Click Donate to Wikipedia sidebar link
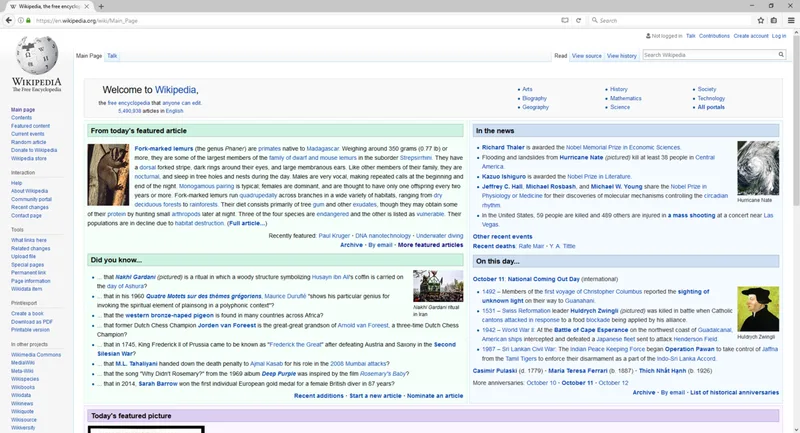800x433 pixels. tap(34, 150)
